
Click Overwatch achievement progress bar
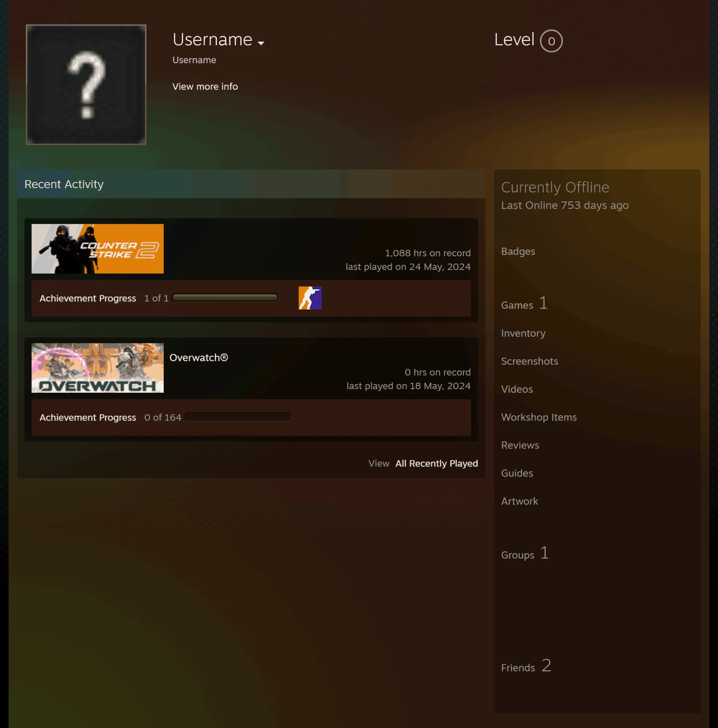click(x=238, y=417)
